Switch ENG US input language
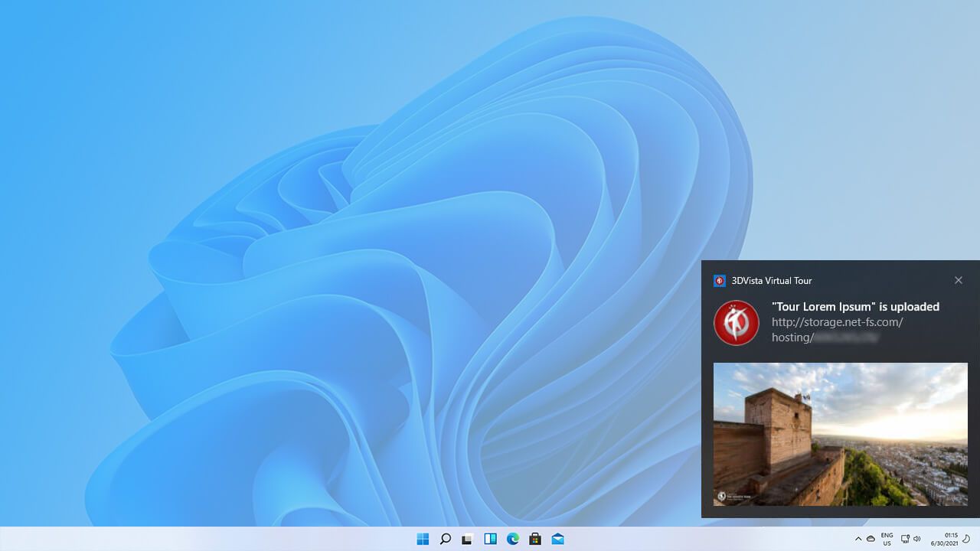This screenshot has width=980, height=551. tap(887, 540)
